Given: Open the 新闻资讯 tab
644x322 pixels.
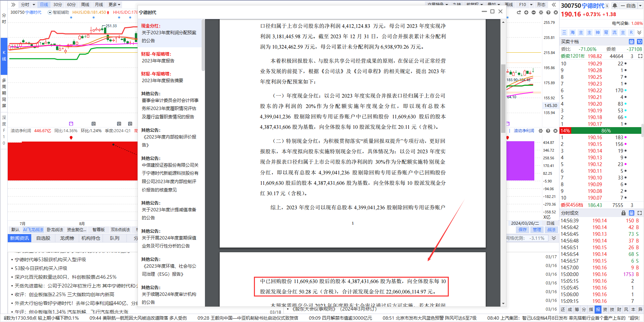Looking at the screenshot, I should click(19, 238).
